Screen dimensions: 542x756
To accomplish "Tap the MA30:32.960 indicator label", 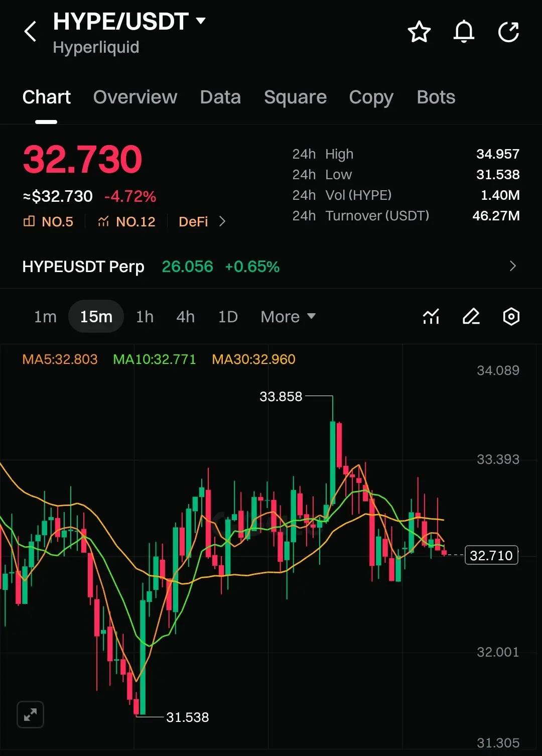I will (253, 359).
